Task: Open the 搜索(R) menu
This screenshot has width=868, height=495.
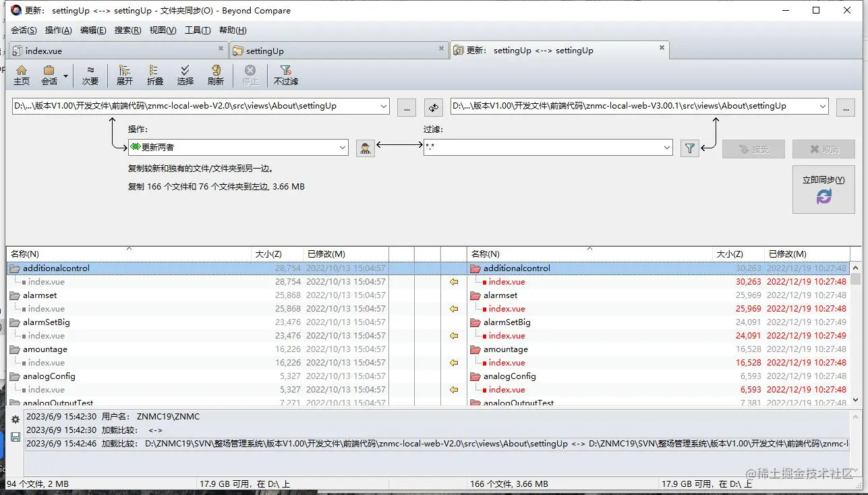Action: [127, 30]
